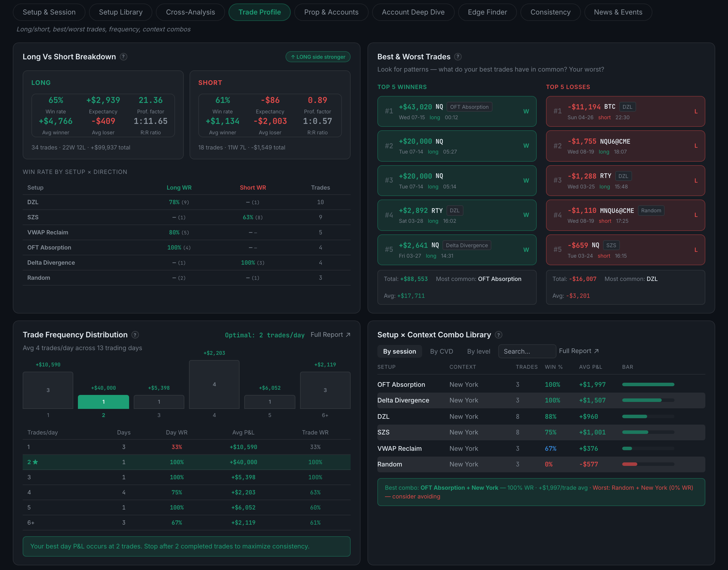This screenshot has height=570, width=728.
Task: Click the star on the 2 trades/day row
Action: (35, 462)
